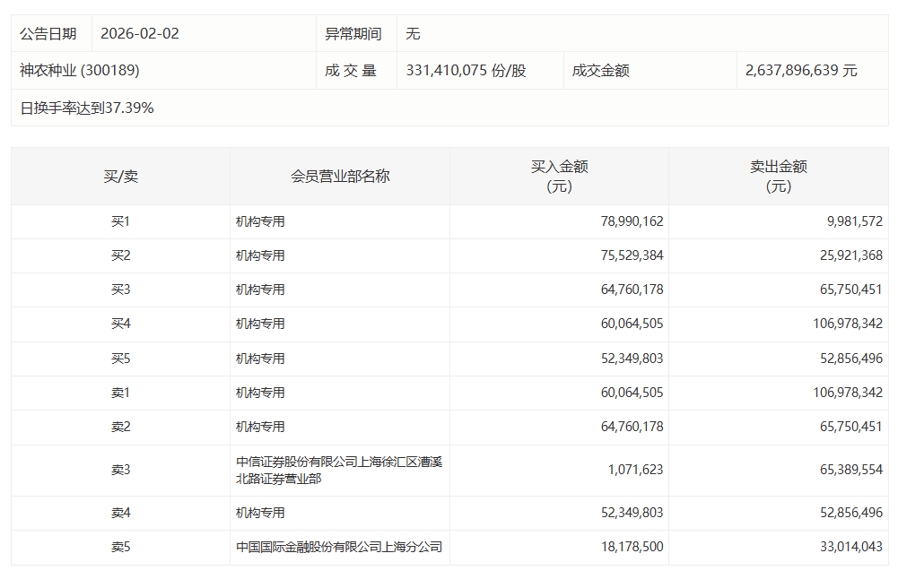Select the 成交金额 value 2,637,896,639 元
The width and height of the screenshot is (898, 588).
801,70
